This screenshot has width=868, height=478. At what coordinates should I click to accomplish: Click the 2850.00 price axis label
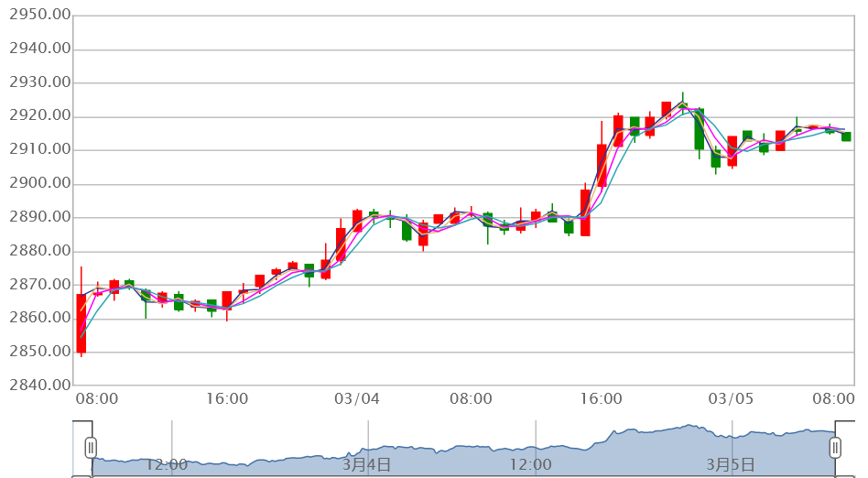[x=40, y=351]
